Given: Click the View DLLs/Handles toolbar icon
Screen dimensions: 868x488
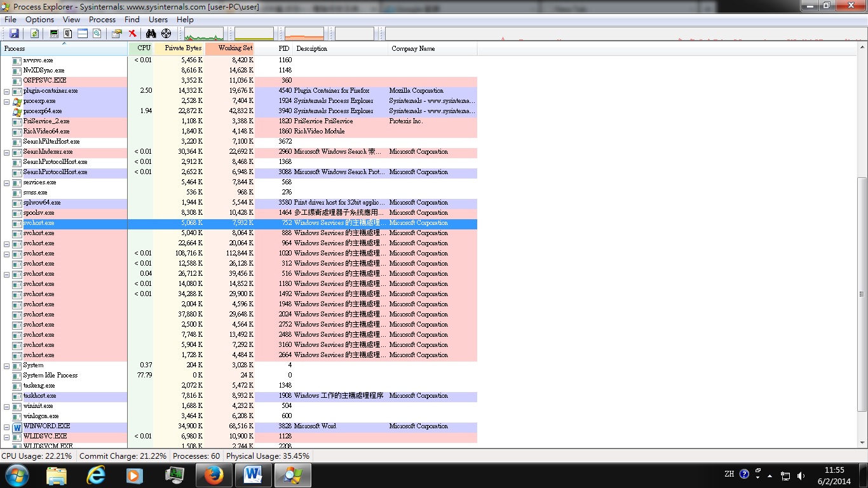Looking at the screenshot, I should click(97, 34).
